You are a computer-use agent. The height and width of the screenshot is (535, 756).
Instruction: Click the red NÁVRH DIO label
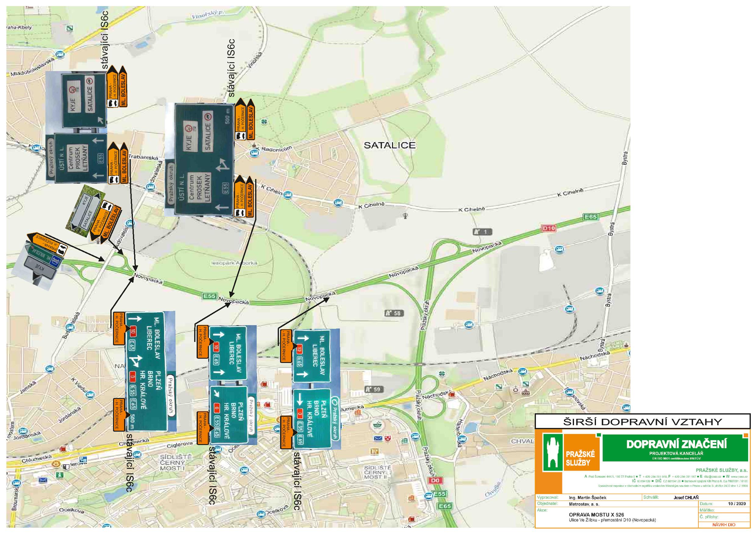[x=724, y=525]
